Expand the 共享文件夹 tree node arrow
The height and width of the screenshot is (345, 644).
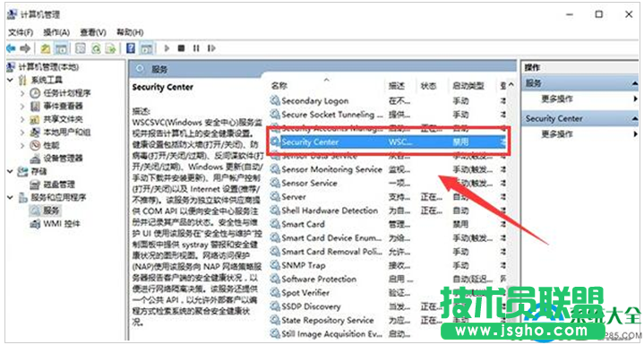point(22,119)
